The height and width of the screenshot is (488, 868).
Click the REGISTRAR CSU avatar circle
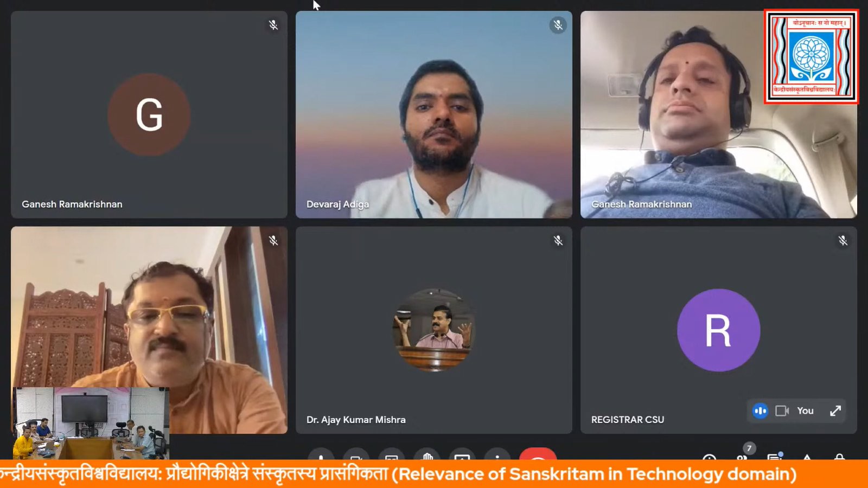[718, 330]
